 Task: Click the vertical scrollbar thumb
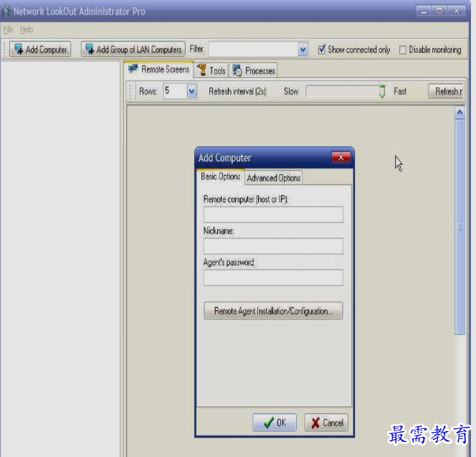pos(460,226)
